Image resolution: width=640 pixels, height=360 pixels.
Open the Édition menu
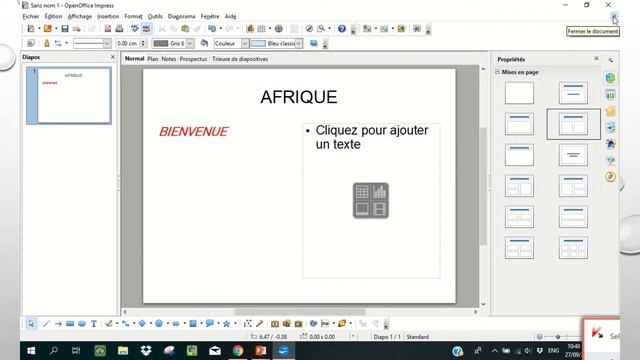point(53,16)
